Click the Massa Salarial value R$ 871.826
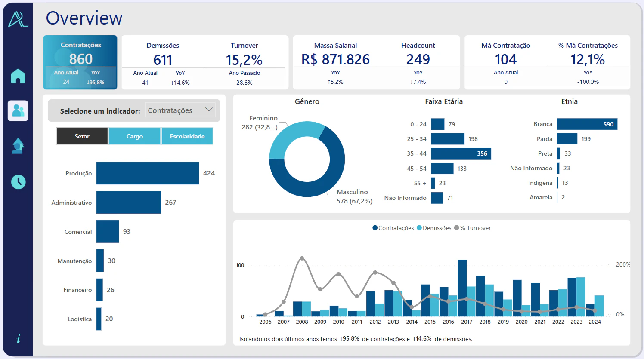 [335, 59]
